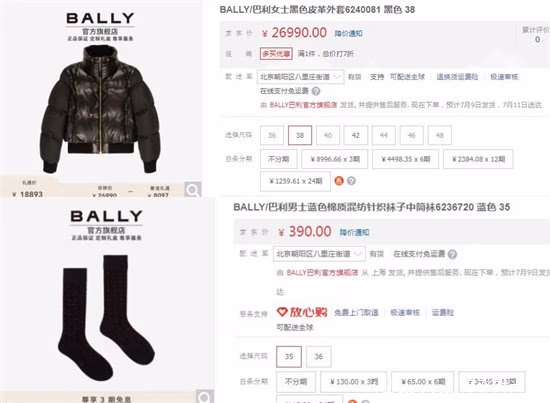550x403 pixels.
Task: Choose the ¥8996.66 x 3期 installment
Action: [x=335, y=159]
